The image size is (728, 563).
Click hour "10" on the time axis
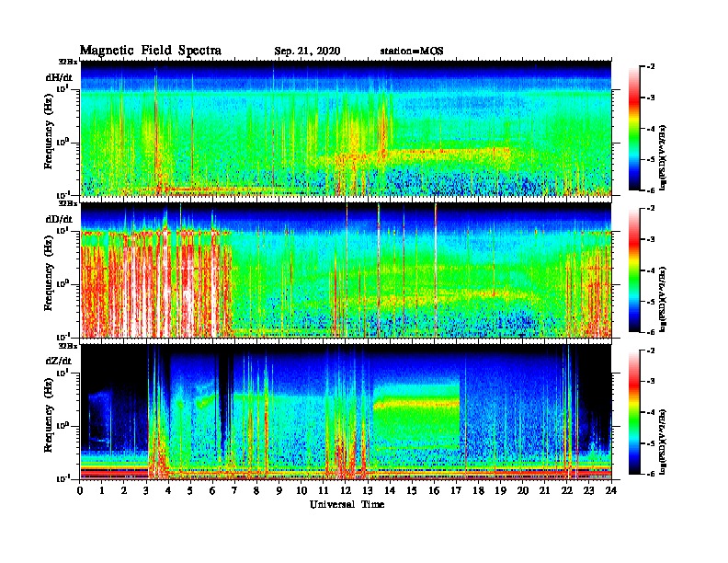[301, 490]
